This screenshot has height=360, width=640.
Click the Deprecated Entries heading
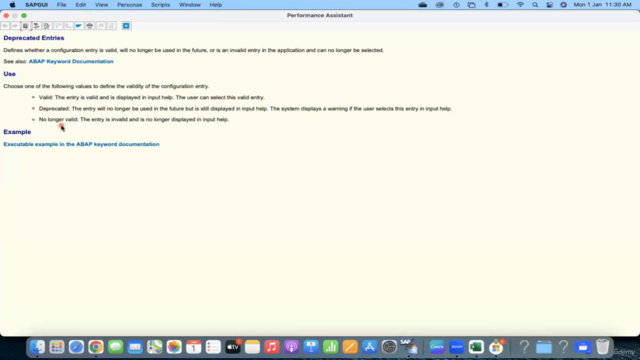pyautogui.click(x=33, y=38)
